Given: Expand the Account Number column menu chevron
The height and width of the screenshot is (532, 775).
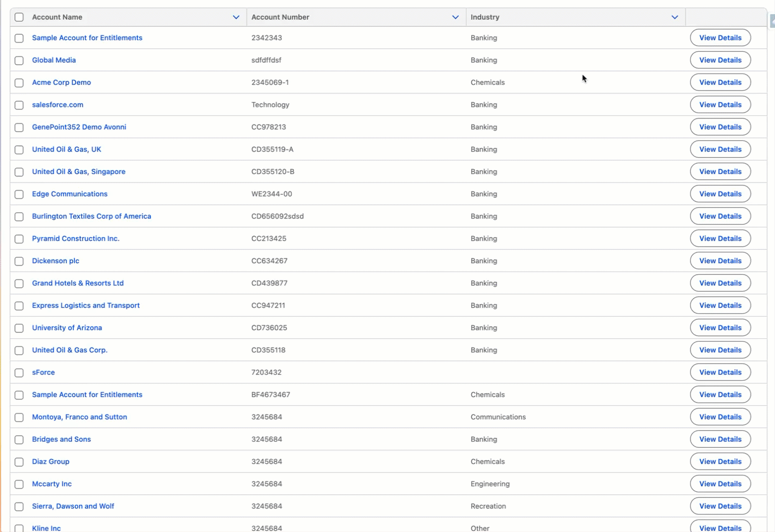Looking at the screenshot, I should tap(456, 17).
